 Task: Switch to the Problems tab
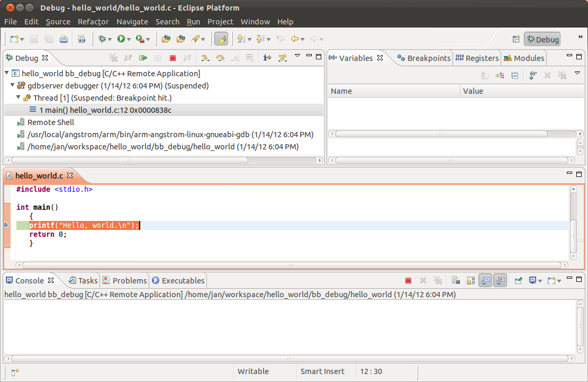point(125,281)
